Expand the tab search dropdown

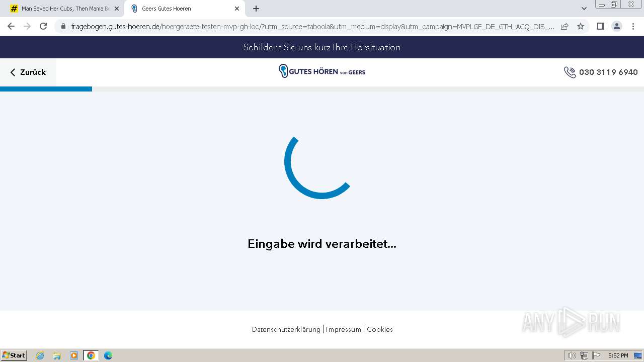point(584,9)
